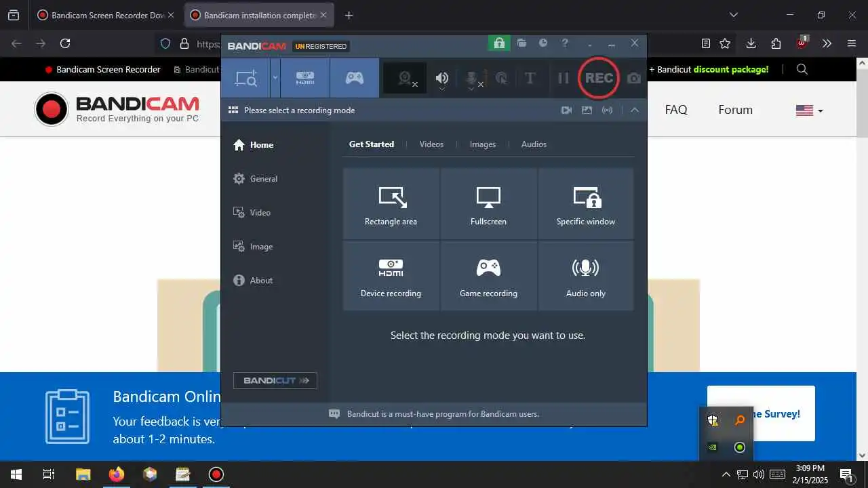
Task: Open the volume icon in system tray
Action: 759,474
